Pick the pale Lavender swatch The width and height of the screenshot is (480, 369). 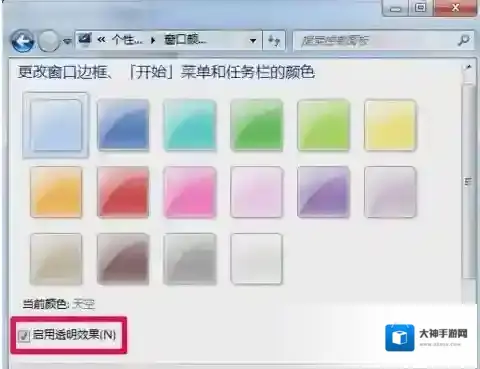tap(390, 192)
